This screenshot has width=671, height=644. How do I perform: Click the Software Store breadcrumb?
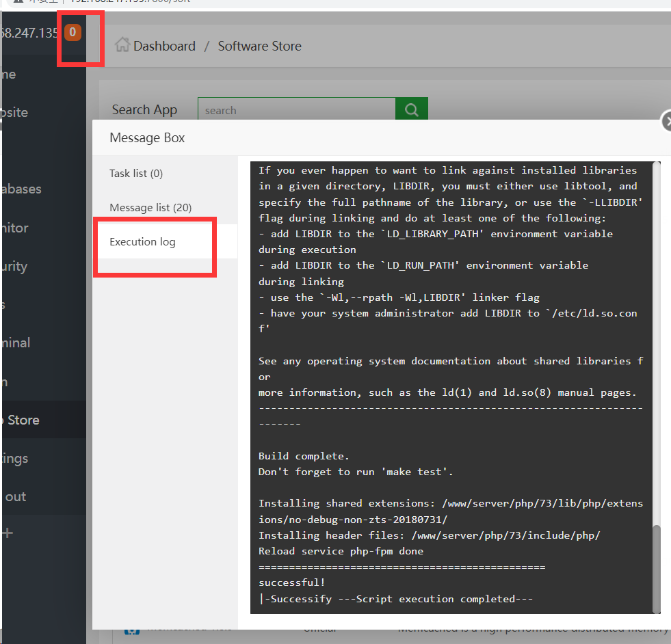tap(259, 46)
